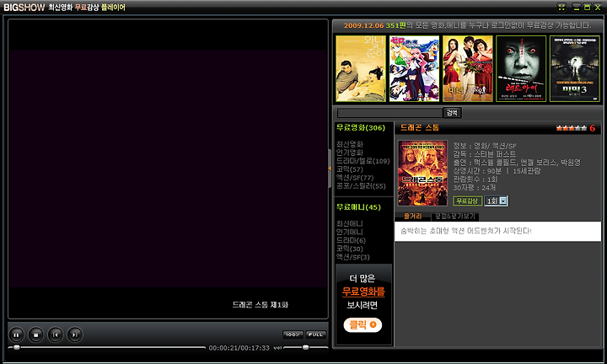Open the anime poster with pink-haired girl
This screenshot has height=364, width=607.
(x=414, y=68)
